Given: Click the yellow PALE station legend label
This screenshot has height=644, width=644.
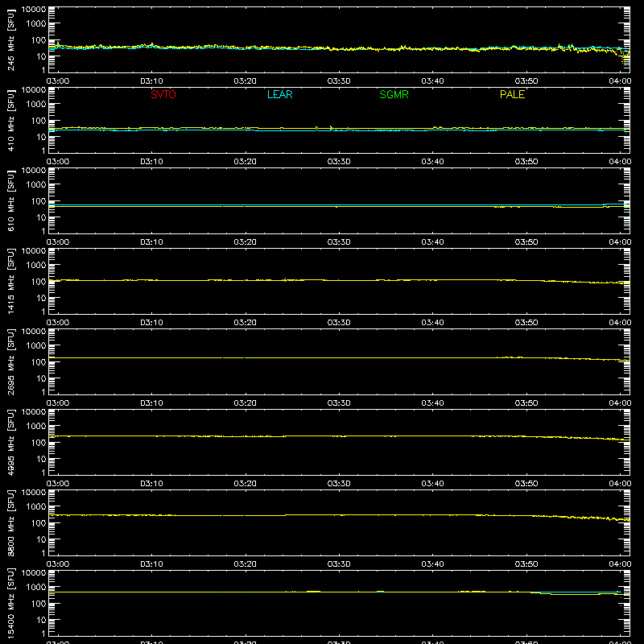Looking at the screenshot, I should pyautogui.click(x=512, y=94).
